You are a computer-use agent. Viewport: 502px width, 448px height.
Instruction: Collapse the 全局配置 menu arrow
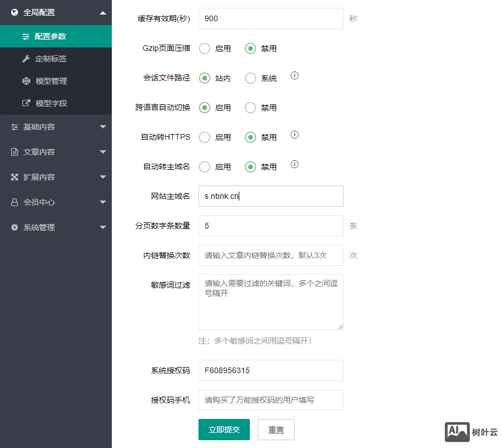point(102,12)
